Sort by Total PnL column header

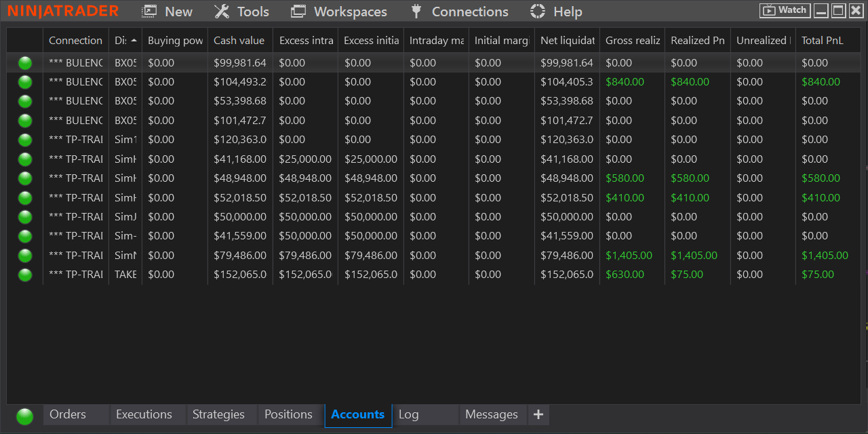[x=828, y=41]
